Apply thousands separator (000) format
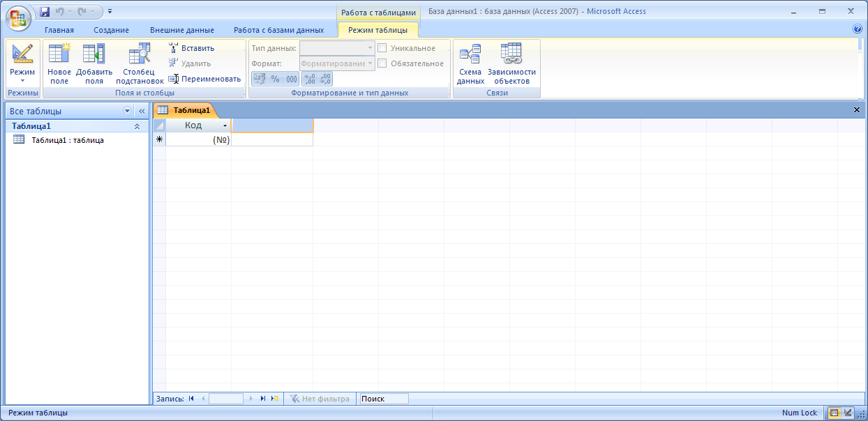 point(292,79)
